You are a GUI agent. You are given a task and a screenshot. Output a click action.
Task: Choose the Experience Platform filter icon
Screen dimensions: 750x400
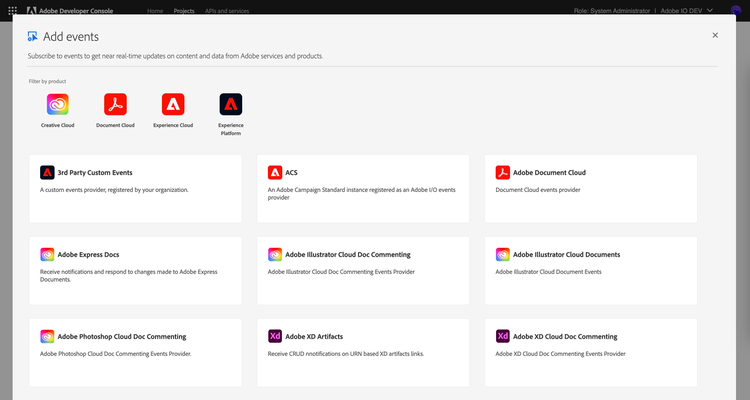tap(231, 104)
